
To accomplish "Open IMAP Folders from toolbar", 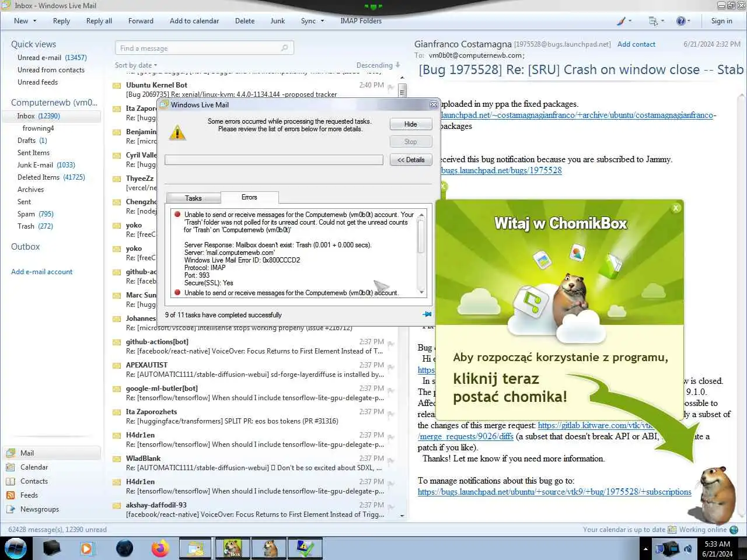I will (361, 21).
